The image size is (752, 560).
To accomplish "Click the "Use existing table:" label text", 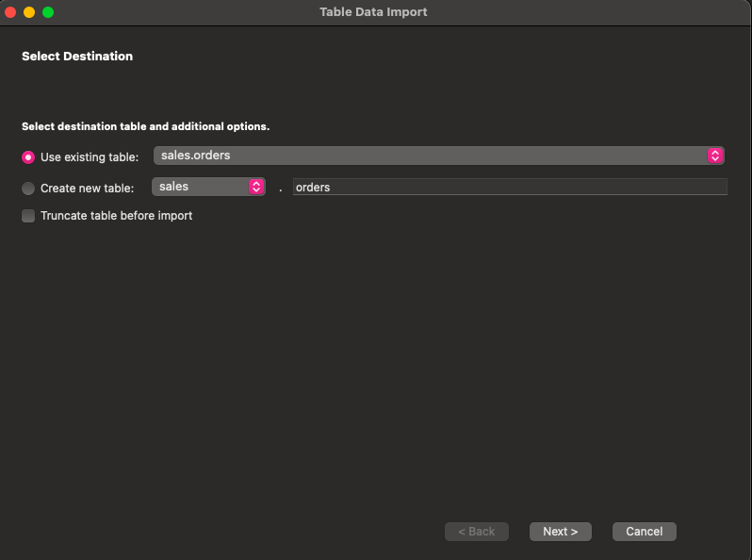I will pos(90,157).
